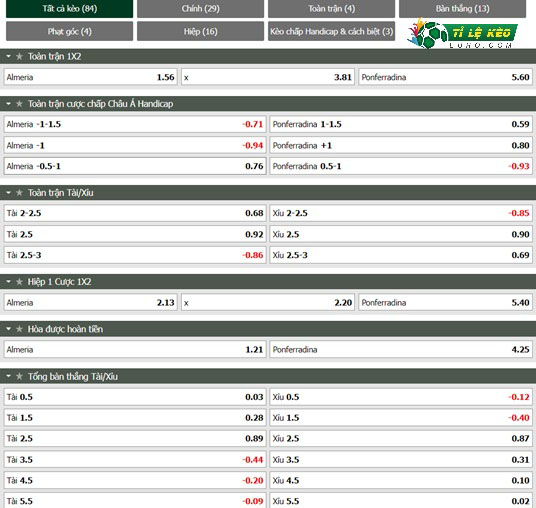Screen dimensions: 536x508
Task: Collapse the Hòa được hoàn tiền section
Action: tap(9, 329)
